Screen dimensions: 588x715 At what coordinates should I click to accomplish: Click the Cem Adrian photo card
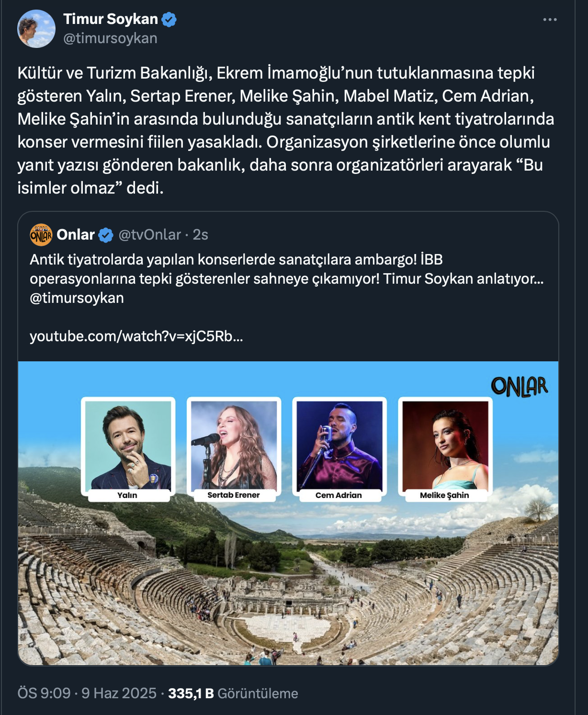coord(339,449)
